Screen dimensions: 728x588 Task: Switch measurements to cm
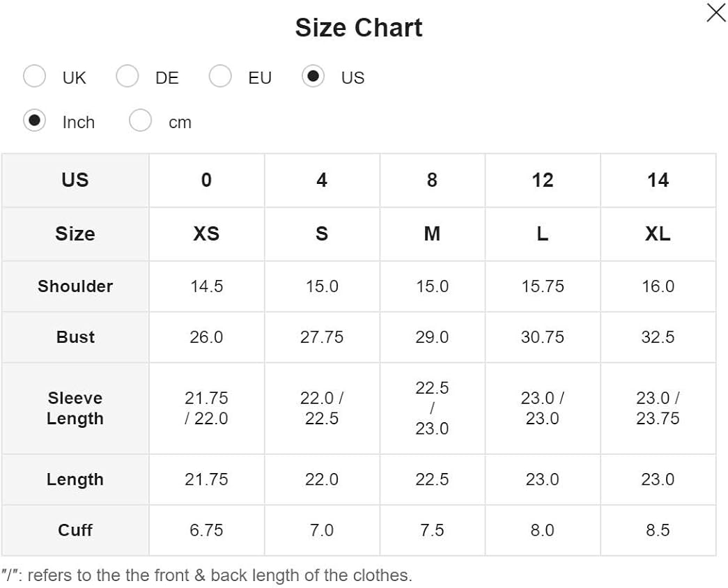pyautogui.click(x=141, y=121)
